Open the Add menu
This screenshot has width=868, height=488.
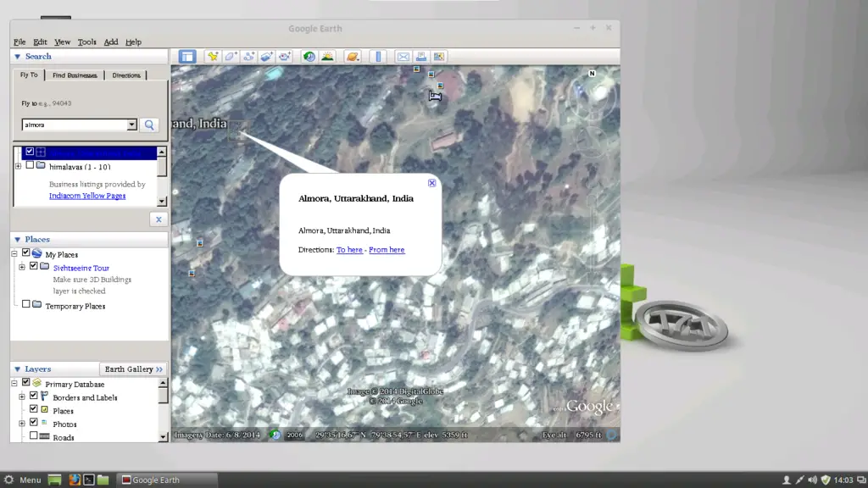[111, 42]
